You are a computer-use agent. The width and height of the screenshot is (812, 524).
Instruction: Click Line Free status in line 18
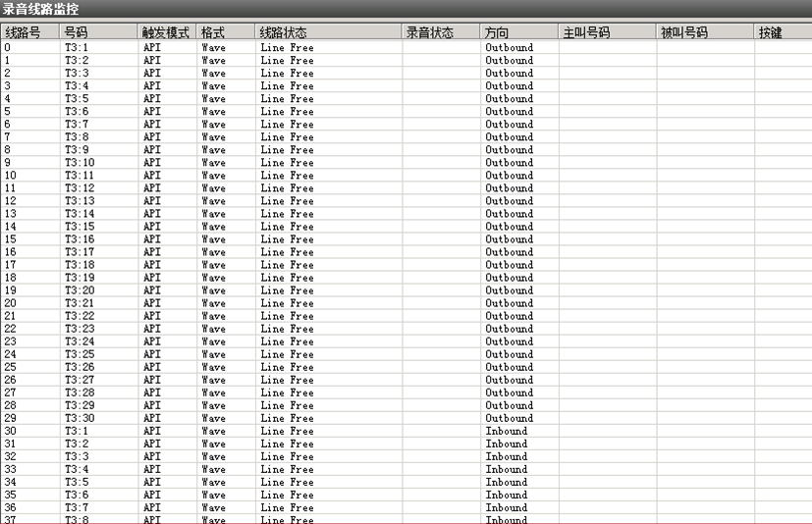(x=287, y=278)
